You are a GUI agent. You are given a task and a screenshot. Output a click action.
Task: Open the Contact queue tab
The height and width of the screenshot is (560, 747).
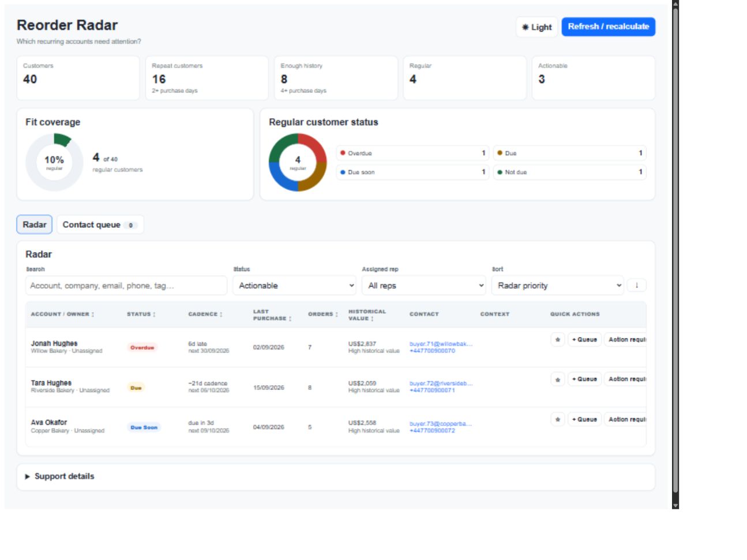pos(100,225)
